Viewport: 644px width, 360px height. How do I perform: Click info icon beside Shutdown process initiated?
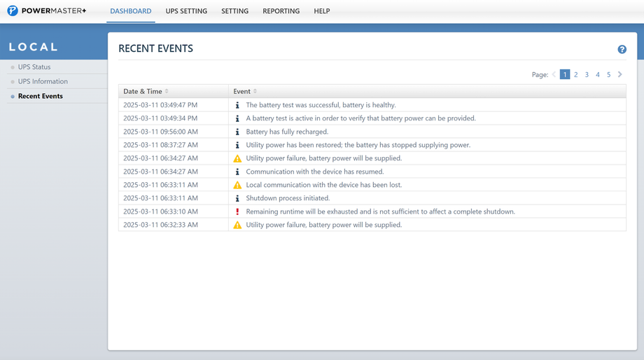[237, 198]
